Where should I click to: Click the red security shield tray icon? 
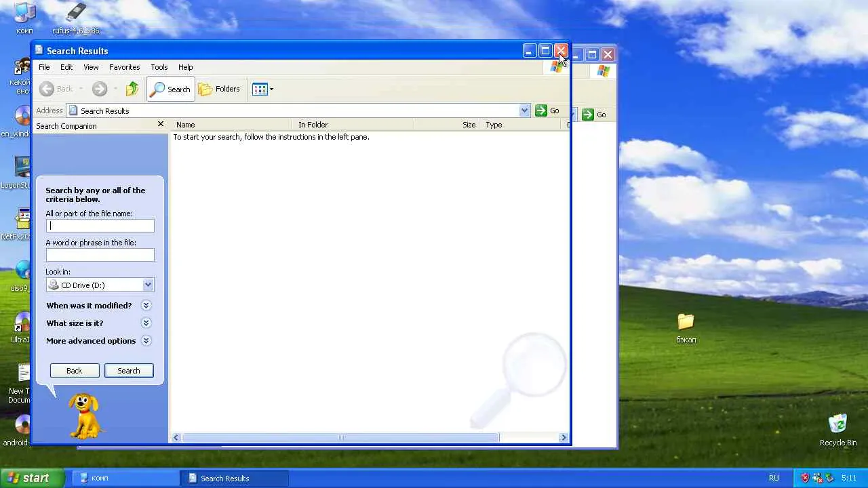point(805,478)
